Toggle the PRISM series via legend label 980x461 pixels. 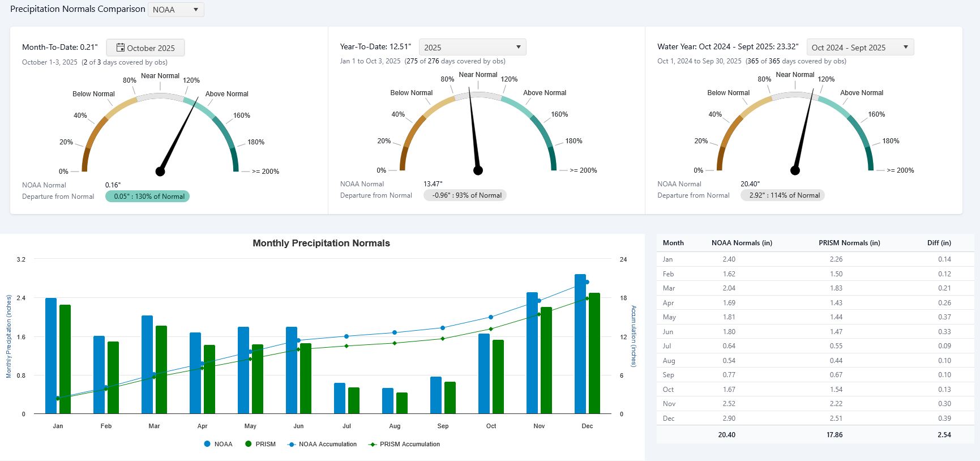coord(266,445)
